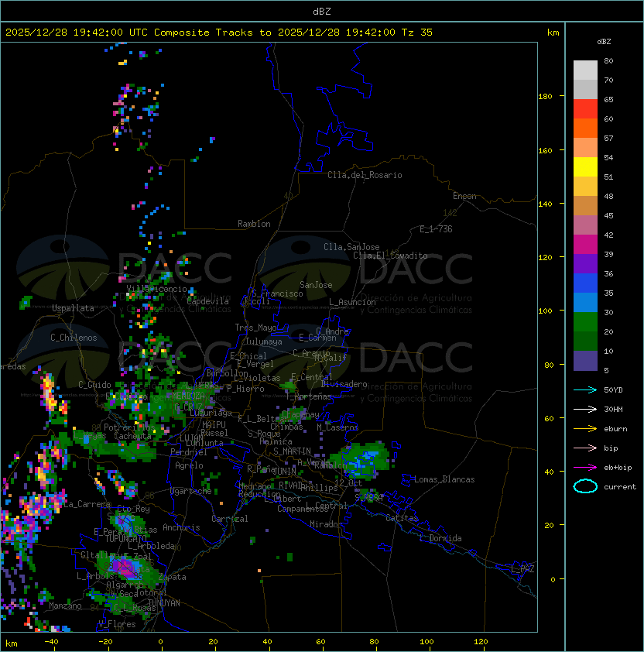Click the La_Carrera map label

tap(87, 504)
